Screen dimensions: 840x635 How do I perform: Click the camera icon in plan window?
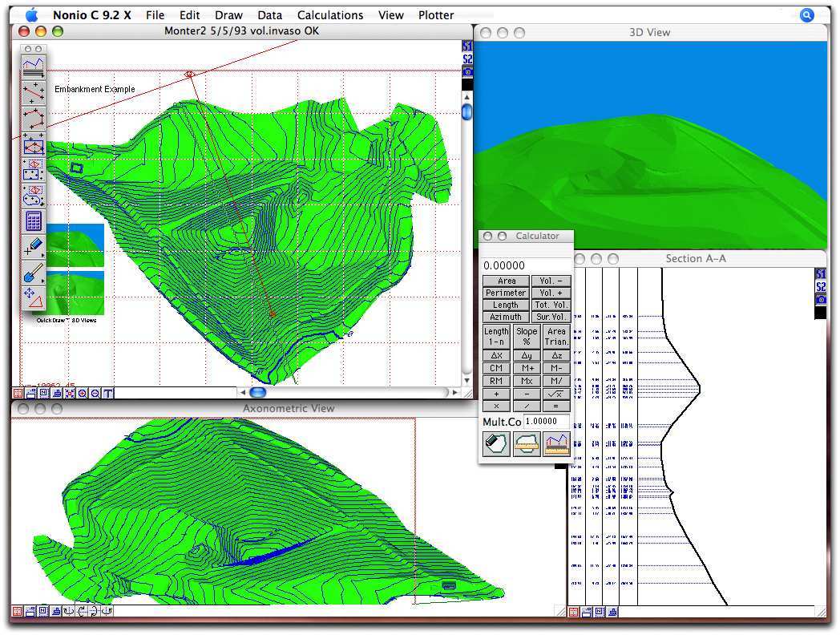tap(467, 72)
